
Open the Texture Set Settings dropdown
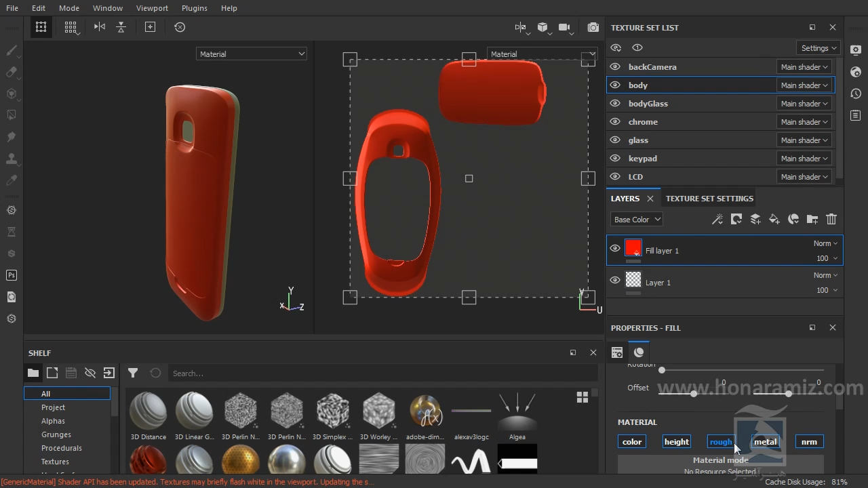click(x=818, y=48)
